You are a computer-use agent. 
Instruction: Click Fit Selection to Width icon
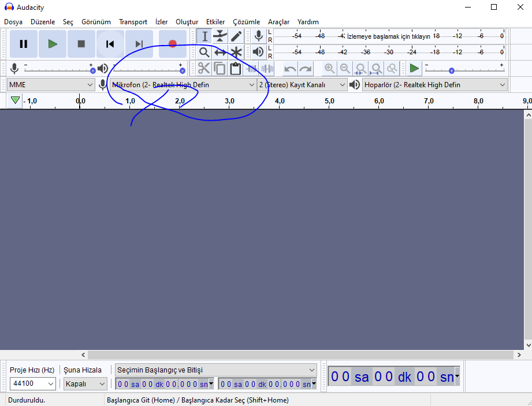pos(360,69)
